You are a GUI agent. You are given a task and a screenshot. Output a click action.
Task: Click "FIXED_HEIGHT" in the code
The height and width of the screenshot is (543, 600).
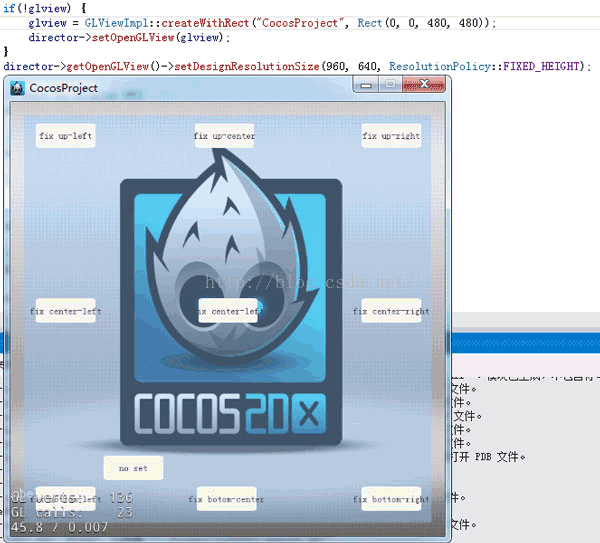pos(541,67)
